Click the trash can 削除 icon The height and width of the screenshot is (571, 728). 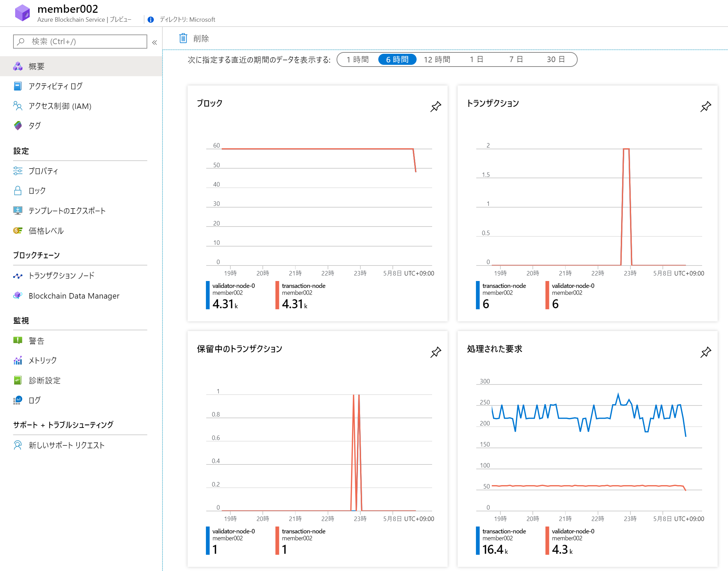[x=183, y=38]
